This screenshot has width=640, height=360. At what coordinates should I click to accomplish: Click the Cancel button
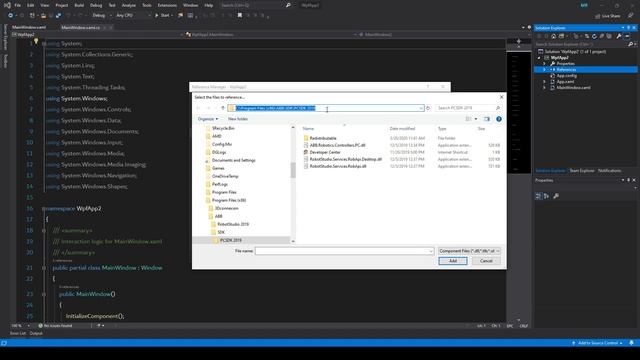click(486, 261)
